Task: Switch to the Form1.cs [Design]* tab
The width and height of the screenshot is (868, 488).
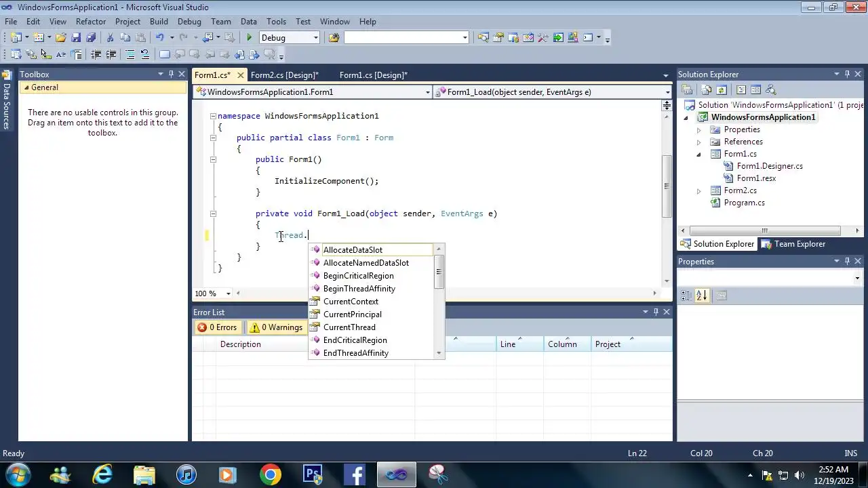Action: coord(373,75)
